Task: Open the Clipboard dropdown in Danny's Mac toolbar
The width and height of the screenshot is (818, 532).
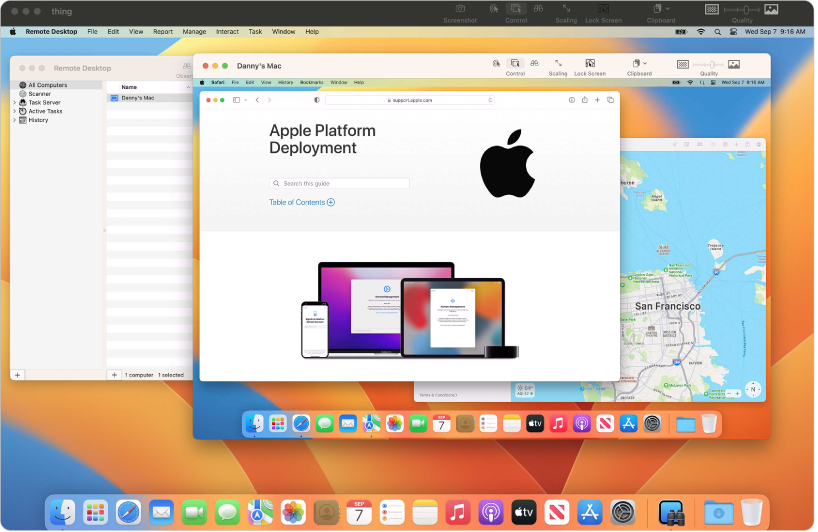Action: point(640,64)
